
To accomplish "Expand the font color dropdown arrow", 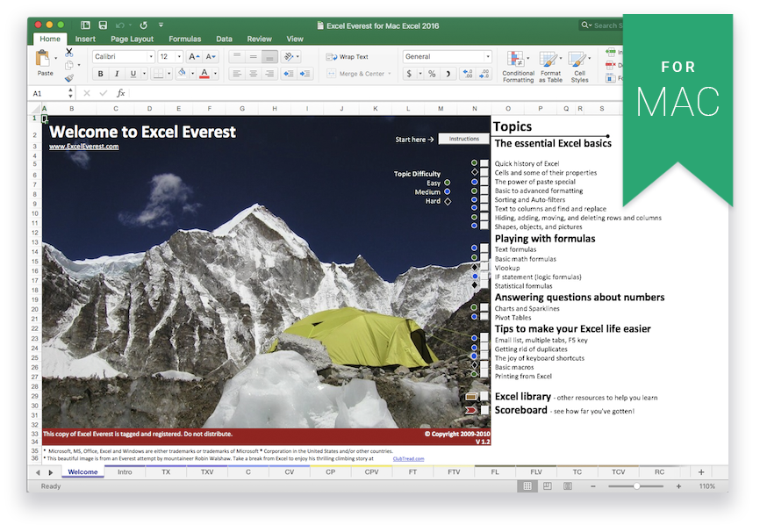I will coord(215,74).
